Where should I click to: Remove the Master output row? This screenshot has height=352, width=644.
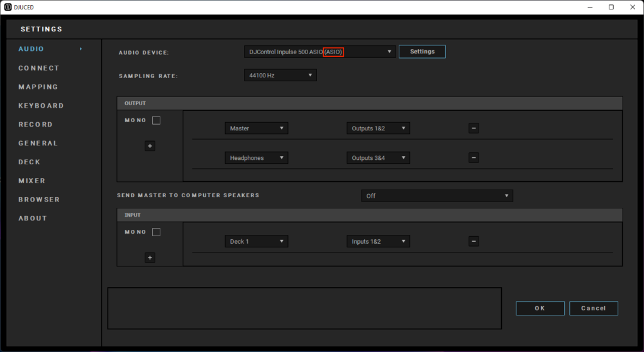(474, 128)
